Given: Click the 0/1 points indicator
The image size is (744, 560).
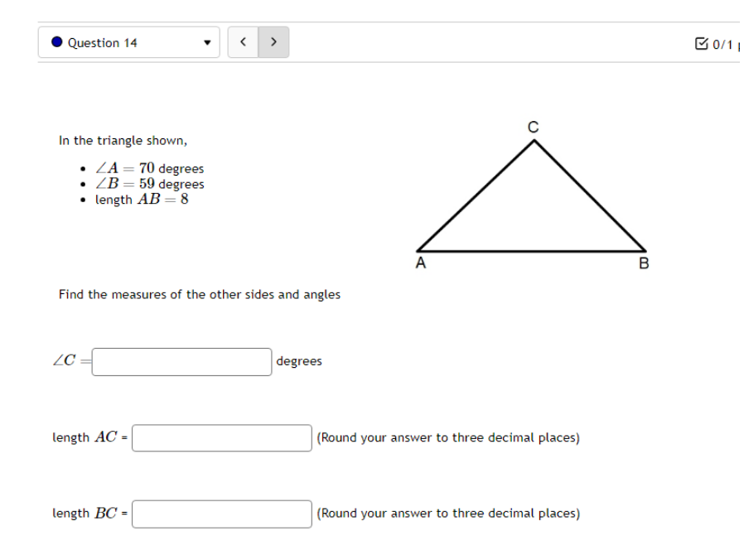Looking at the screenshot, I should coord(722,43).
